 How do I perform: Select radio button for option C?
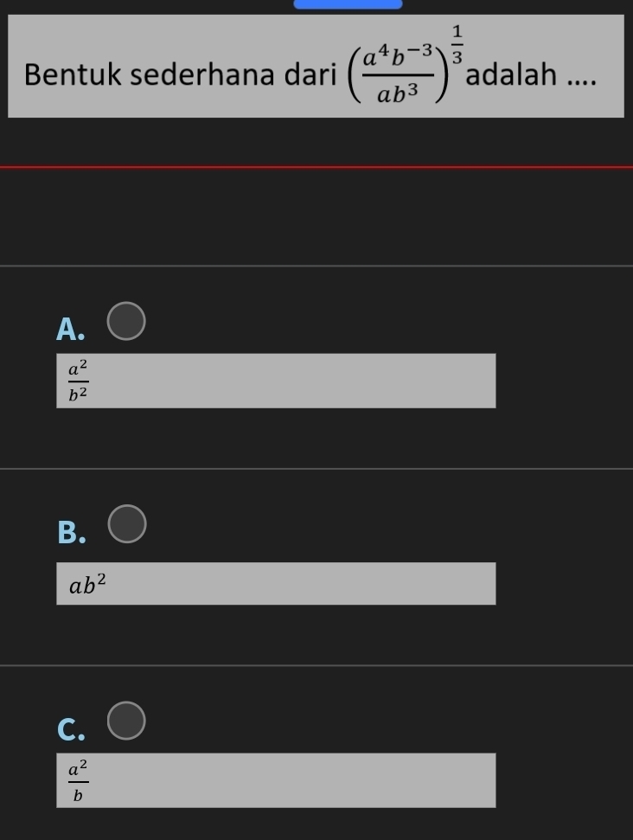[x=126, y=721]
